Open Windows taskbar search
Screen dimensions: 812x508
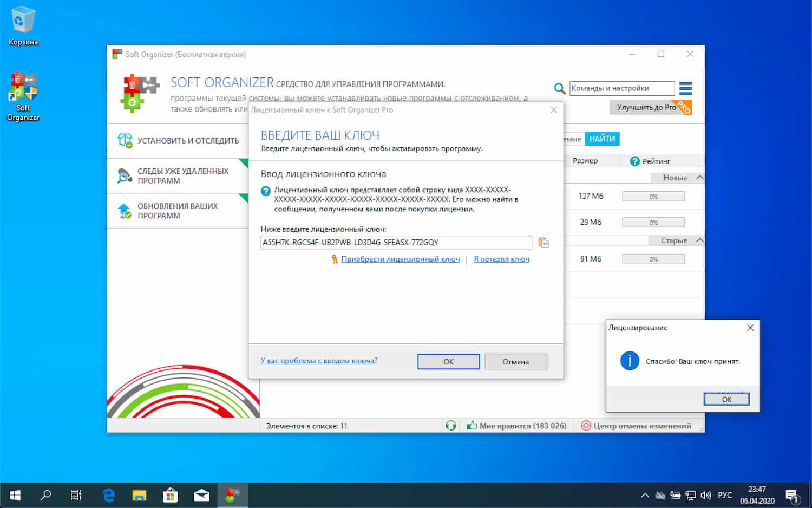pyautogui.click(x=46, y=494)
